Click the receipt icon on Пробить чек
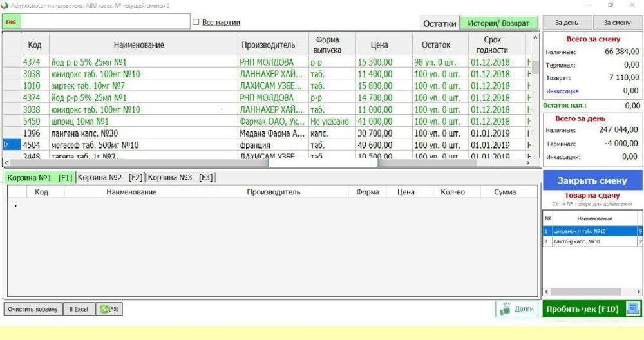This screenshot has height=340, width=644. point(632,308)
